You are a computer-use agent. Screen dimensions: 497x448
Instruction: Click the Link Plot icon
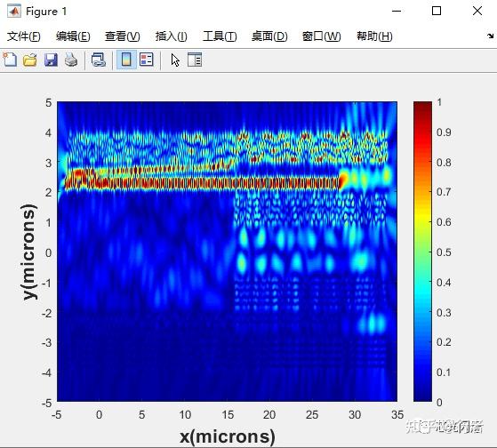(99, 60)
